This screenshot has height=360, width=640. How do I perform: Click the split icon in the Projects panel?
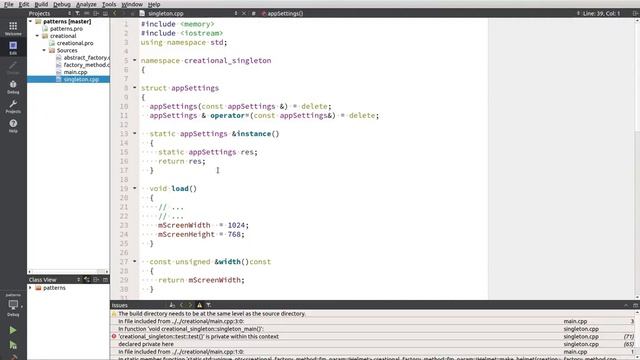pos(96,13)
